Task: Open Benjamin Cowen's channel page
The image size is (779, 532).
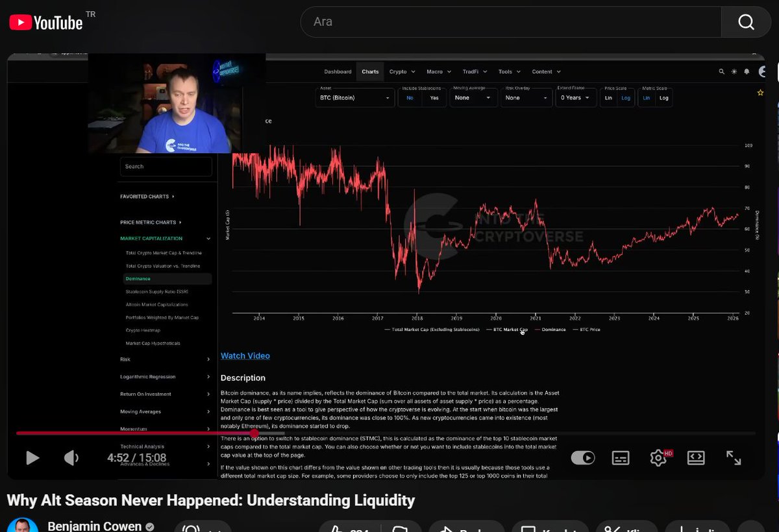Action: tap(95, 526)
